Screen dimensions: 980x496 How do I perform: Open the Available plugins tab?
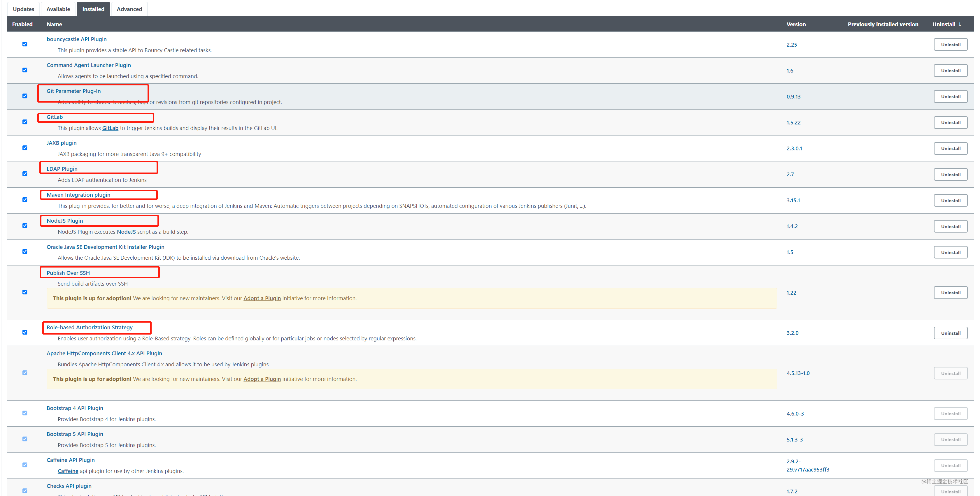pos(58,9)
